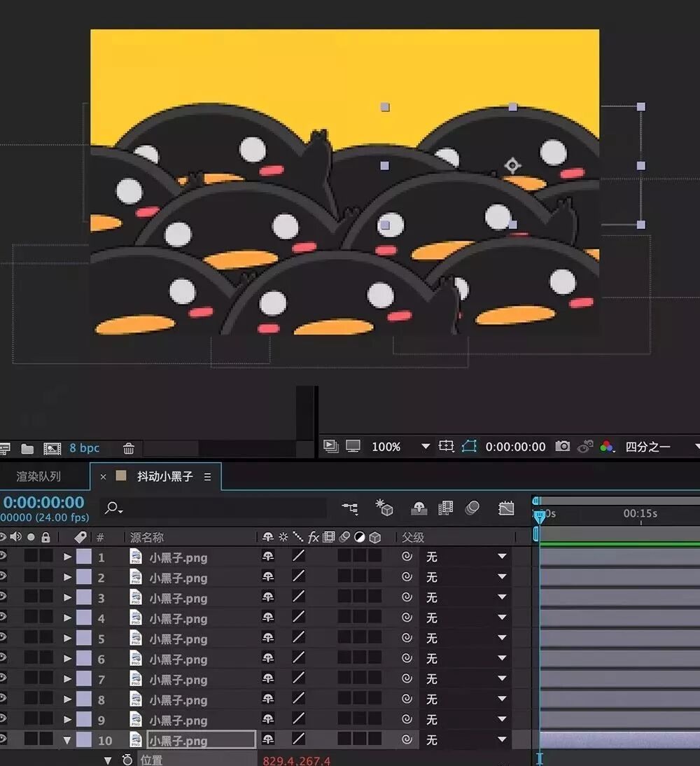Click the timeline current time 0:00:00:00
The height and width of the screenshot is (766, 700).
[x=43, y=502]
